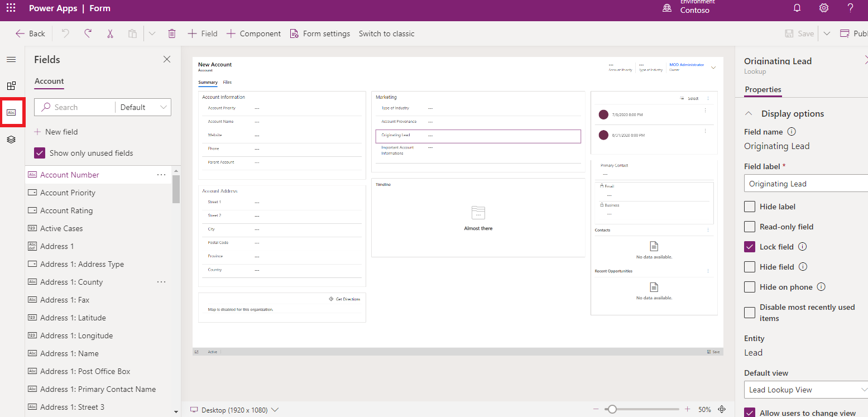Toggle Show only unused fields checkbox

[x=40, y=153]
